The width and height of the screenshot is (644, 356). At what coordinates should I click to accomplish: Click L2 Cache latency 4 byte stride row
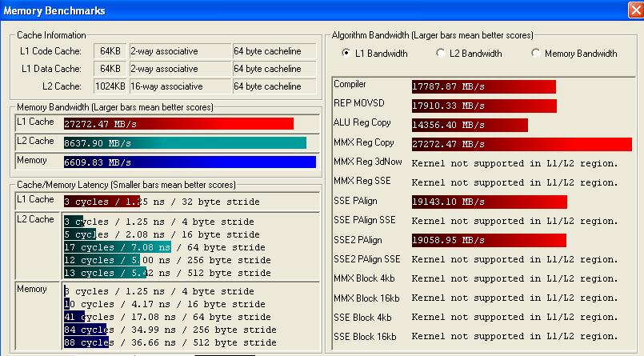(159, 222)
